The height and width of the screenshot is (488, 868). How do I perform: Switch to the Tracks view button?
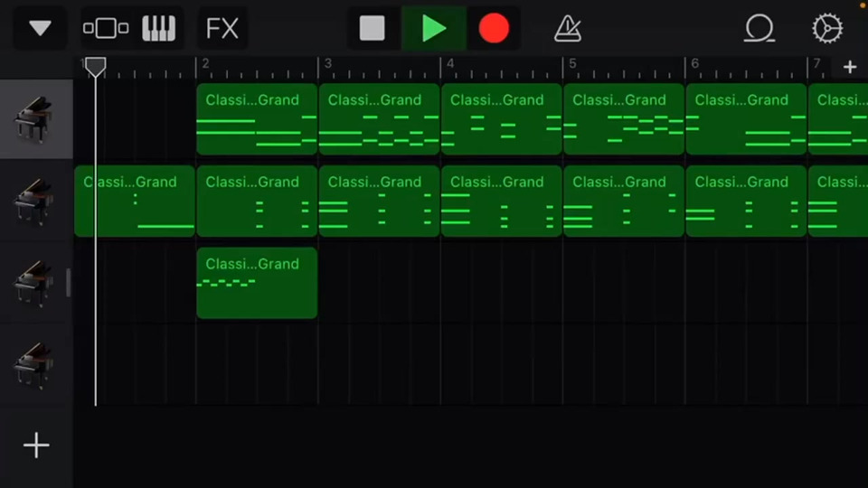pos(106,28)
